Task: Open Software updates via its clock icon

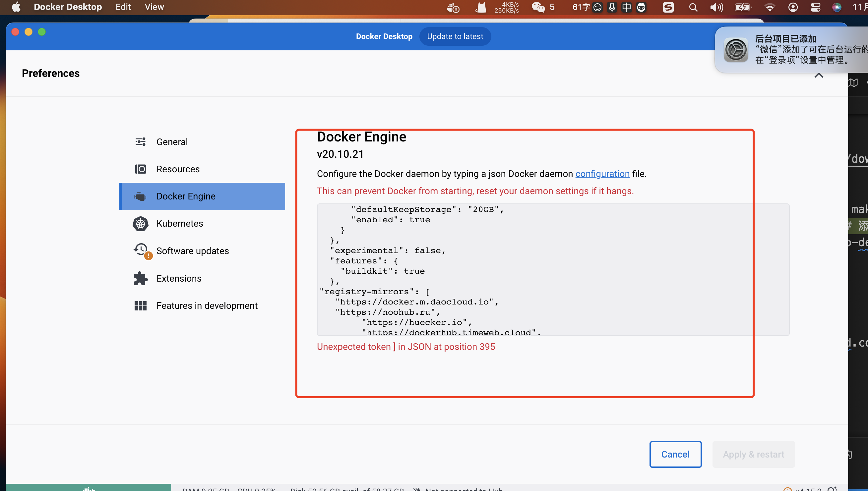Action: click(x=141, y=250)
